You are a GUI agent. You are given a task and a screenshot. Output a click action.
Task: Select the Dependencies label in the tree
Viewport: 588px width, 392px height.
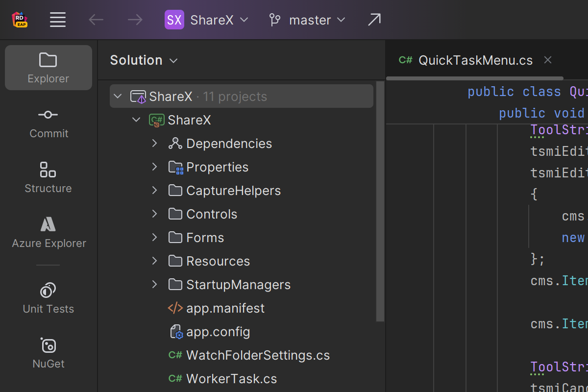pyautogui.click(x=229, y=143)
